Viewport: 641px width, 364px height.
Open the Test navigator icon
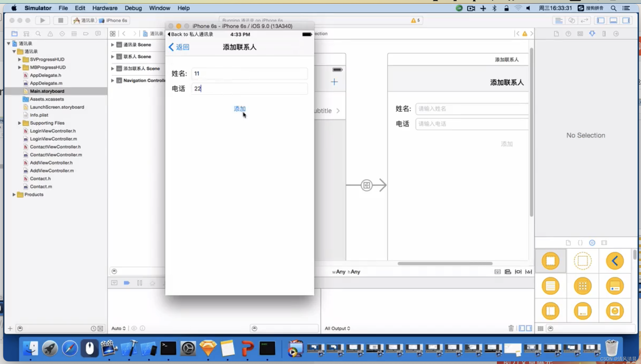point(62,34)
